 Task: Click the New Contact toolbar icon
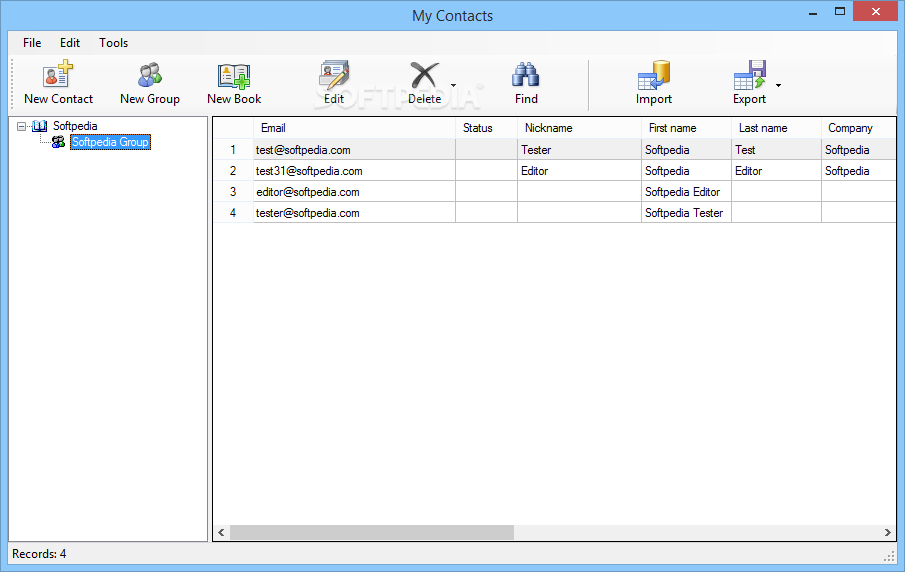pos(58,75)
